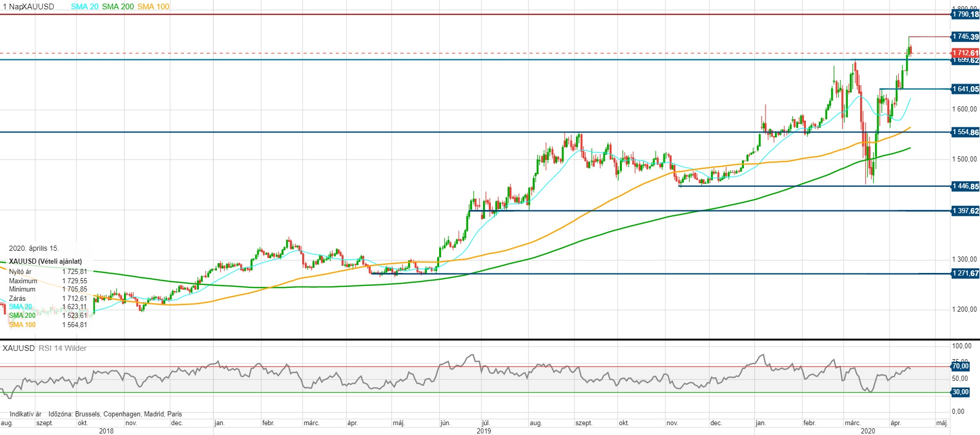Click the 1 271,67 support level label
The image size is (980, 435).
tap(965, 273)
